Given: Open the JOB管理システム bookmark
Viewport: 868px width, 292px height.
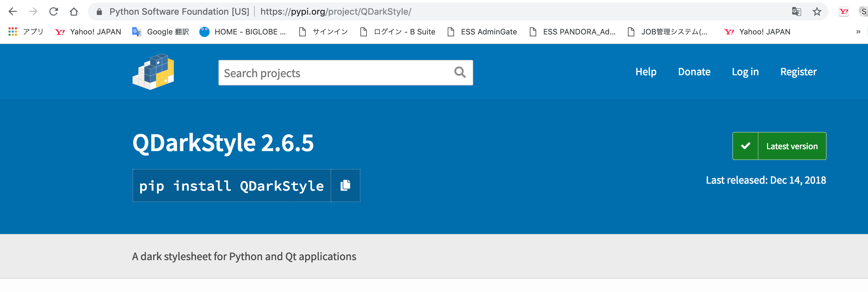Looking at the screenshot, I should pos(667,32).
